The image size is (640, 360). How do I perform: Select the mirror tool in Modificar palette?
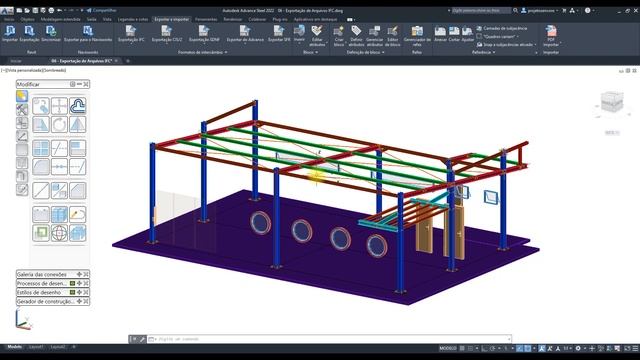78,124
